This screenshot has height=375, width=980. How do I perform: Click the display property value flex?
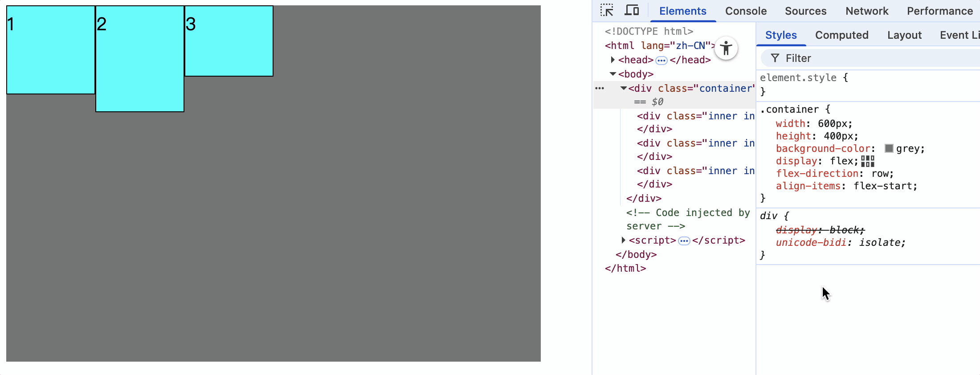(841, 161)
